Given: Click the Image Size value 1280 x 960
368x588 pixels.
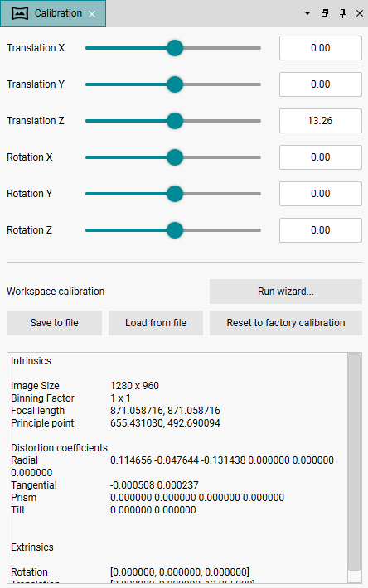Looking at the screenshot, I should [134, 385].
